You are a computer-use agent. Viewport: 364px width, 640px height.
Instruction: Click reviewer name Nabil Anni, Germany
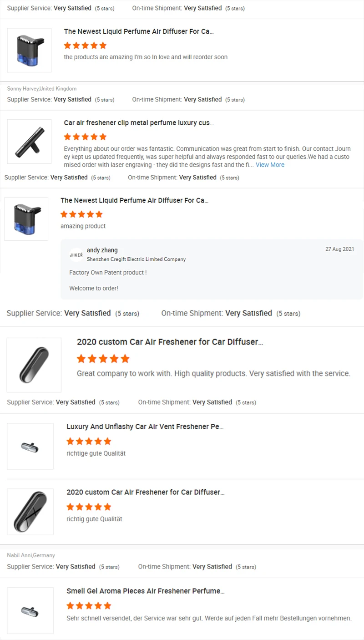click(x=31, y=555)
